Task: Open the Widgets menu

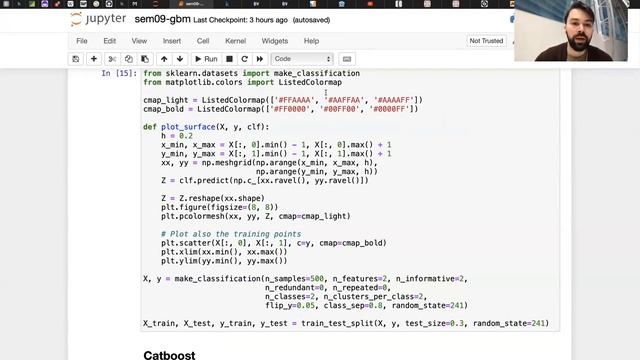Action: [275, 41]
